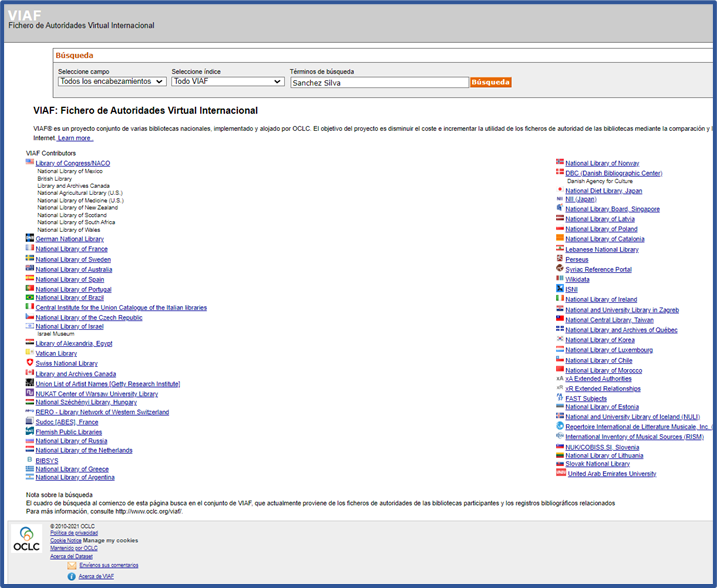Click the Canada flag icon
Screen dimensions: 717x588
point(30,373)
